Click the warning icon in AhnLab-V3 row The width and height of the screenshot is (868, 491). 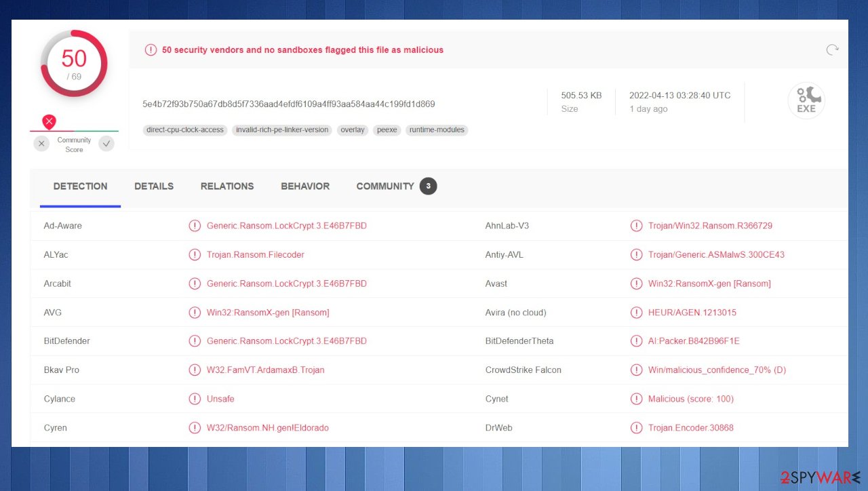(x=636, y=226)
